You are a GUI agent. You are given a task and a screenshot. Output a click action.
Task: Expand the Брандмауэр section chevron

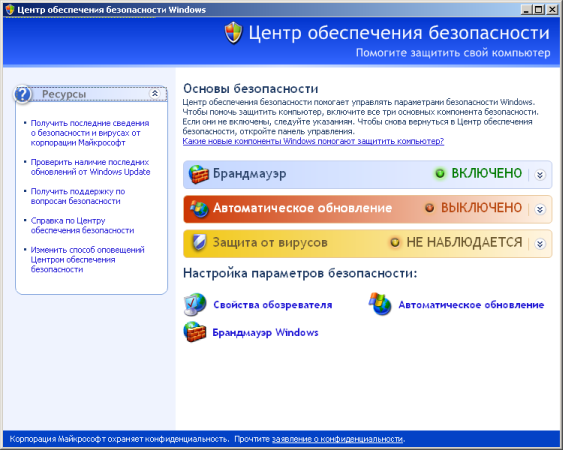pyautogui.click(x=540, y=175)
